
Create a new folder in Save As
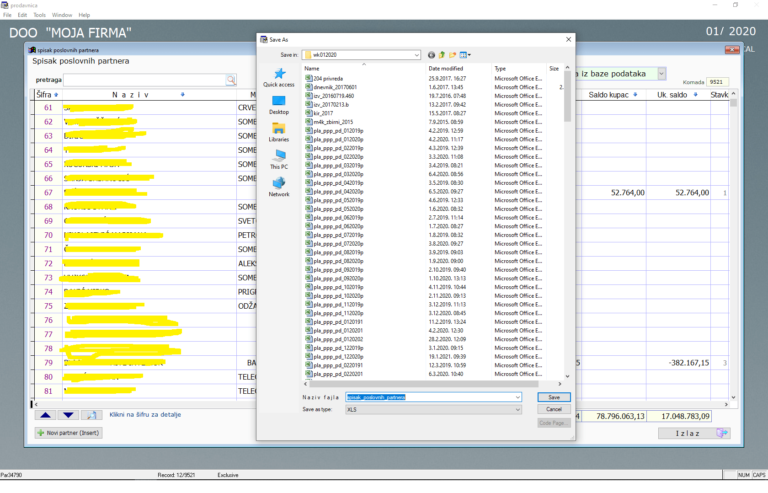coord(453,55)
